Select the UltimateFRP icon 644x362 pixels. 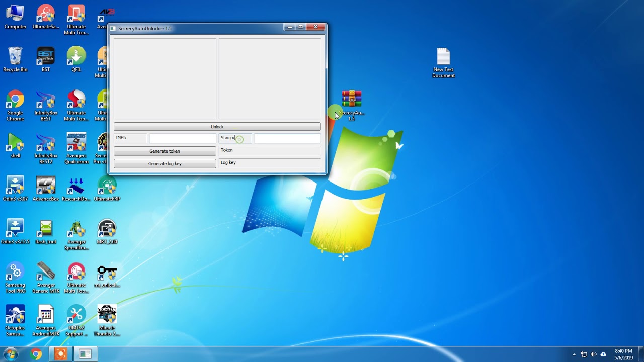pyautogui.click(x=107, y=189)
